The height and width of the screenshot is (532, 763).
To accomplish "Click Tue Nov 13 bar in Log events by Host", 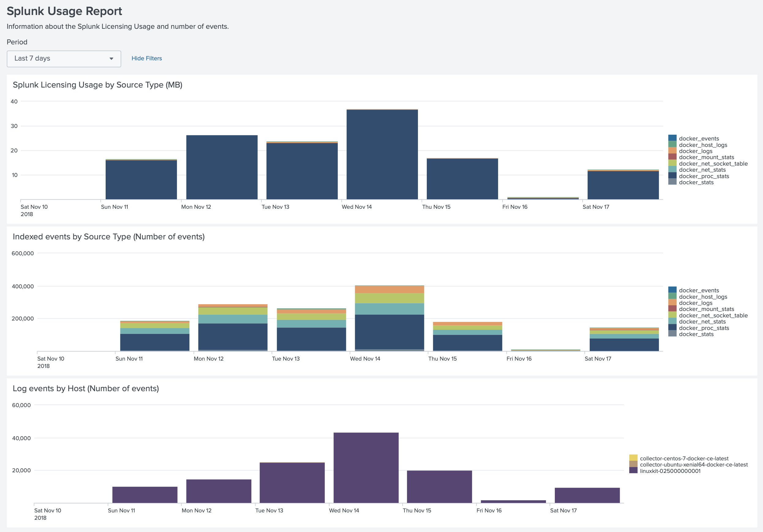I will [x=292, y=483].
